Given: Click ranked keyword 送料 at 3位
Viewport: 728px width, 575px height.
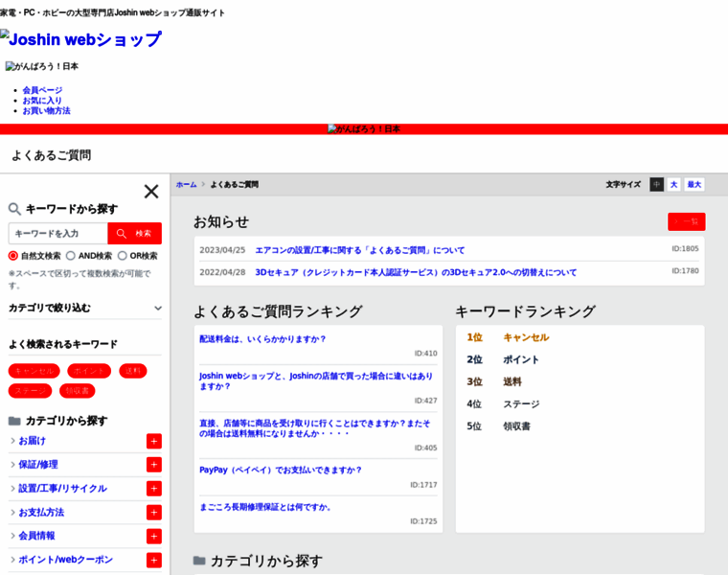Looking at the screenshot, I should click(512, 381).
